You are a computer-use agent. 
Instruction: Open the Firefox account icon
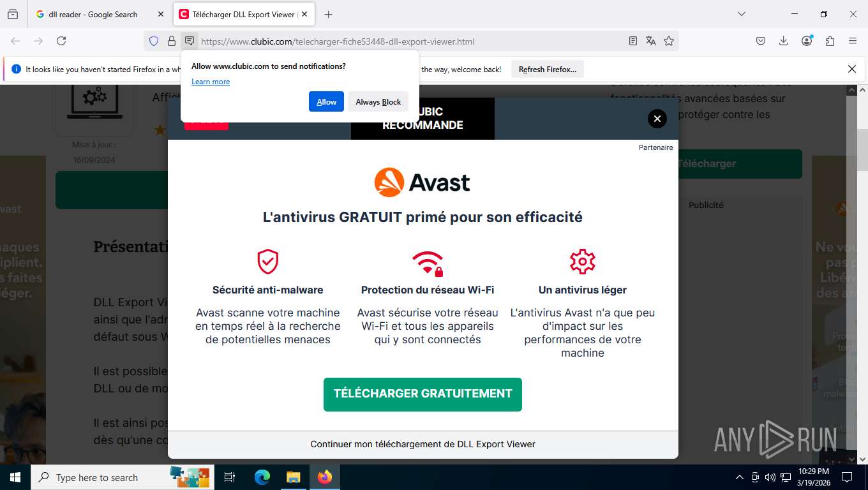pos(807,41)
